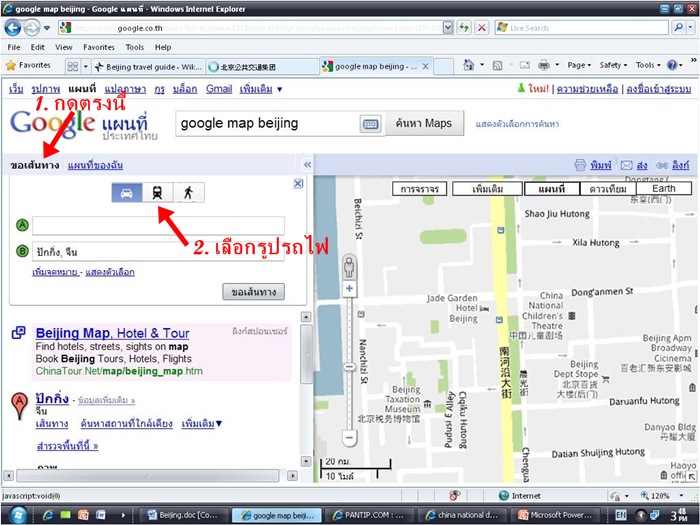Click the Print icon in command bar

tap(544, 65)
